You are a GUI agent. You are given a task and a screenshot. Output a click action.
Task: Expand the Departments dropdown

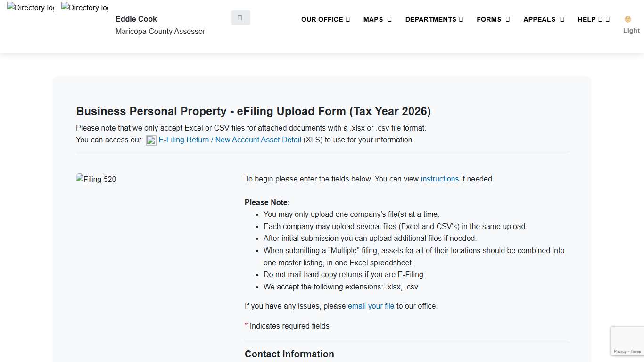(434, 19)
